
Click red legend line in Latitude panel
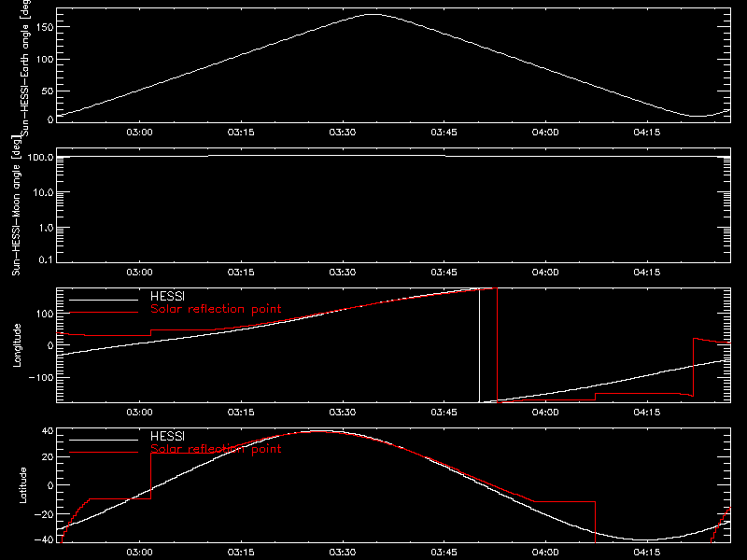click(x=104, y=453)
